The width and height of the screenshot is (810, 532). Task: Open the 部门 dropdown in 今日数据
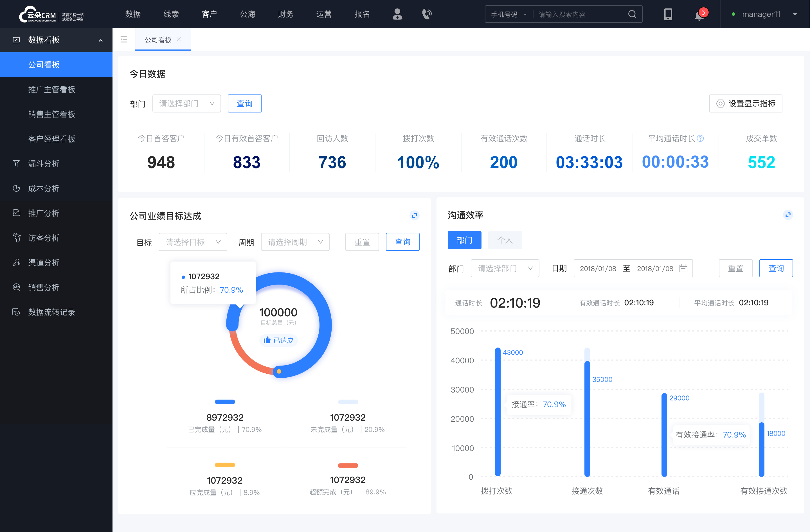coord(185,103)
